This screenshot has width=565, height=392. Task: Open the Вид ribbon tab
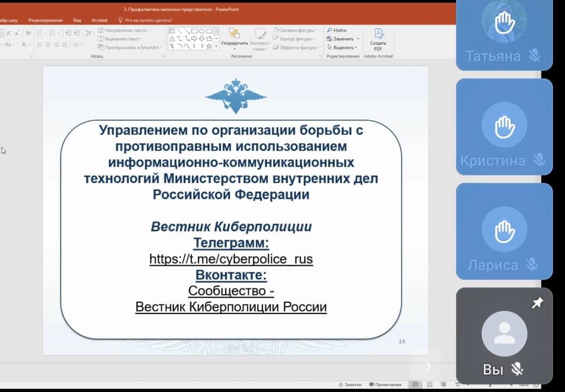(77, 20)
